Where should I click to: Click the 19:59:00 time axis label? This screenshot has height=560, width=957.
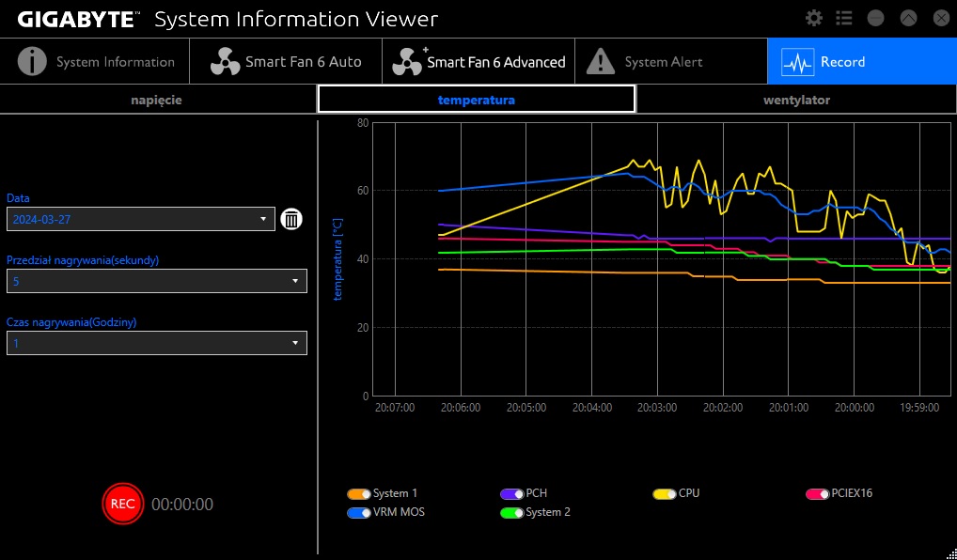(x=919, y=408)
